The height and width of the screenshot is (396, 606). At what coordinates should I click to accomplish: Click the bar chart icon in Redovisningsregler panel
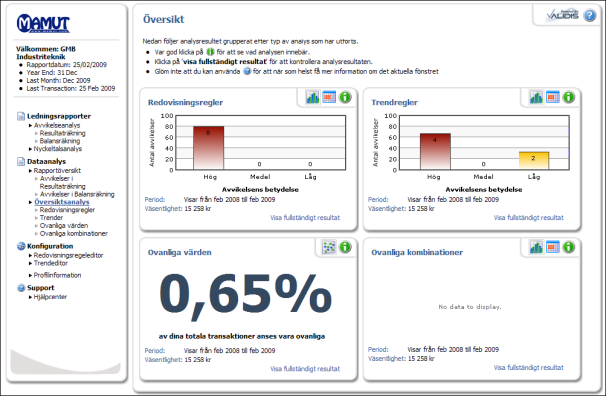312,97
